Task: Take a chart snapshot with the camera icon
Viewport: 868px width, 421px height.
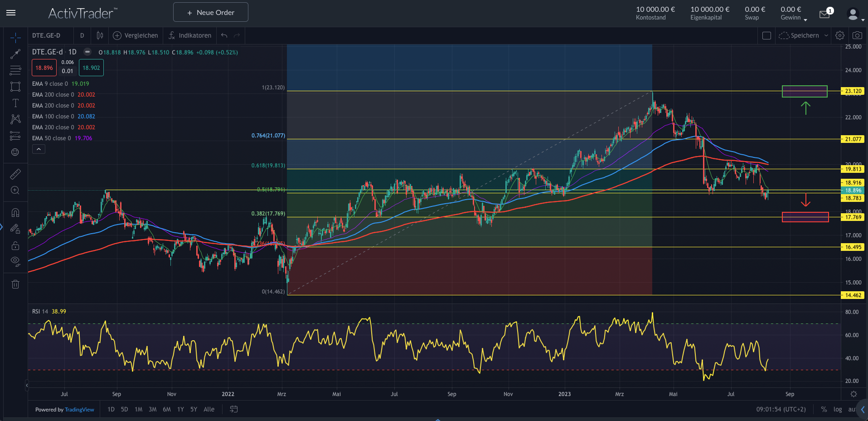Action: pos(857,35)
